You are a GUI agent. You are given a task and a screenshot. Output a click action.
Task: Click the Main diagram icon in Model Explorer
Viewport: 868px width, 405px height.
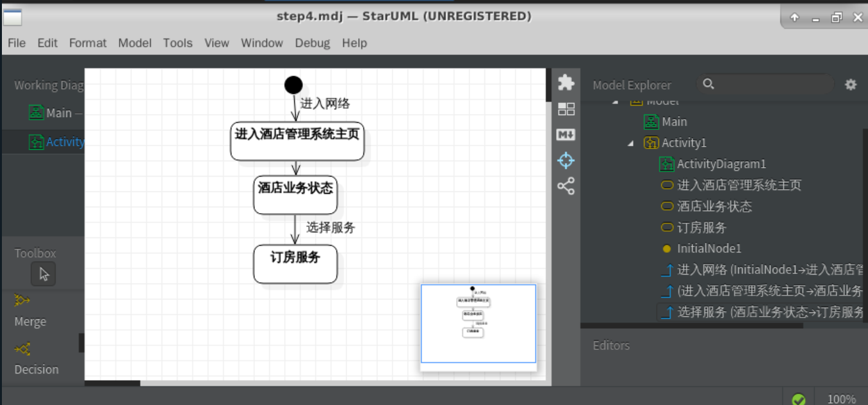(x=651, y=122)
